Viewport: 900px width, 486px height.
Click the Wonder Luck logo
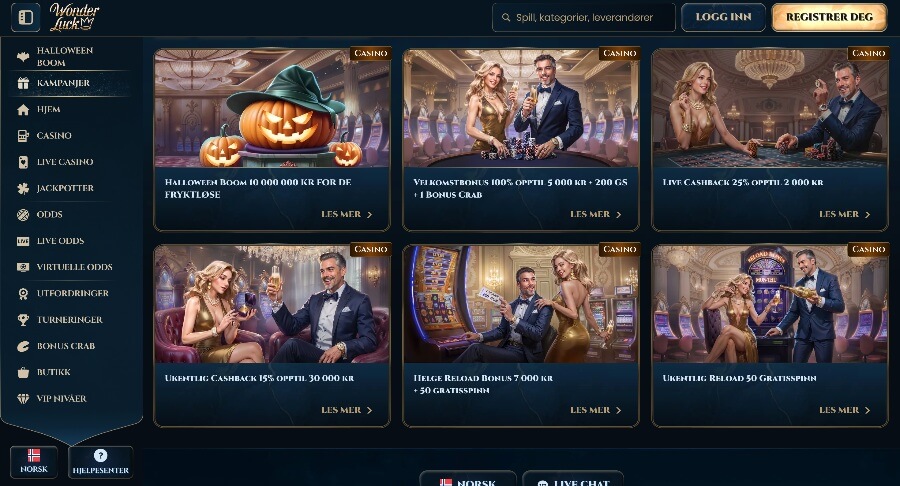pyautogui.click(x=73, y=17)
